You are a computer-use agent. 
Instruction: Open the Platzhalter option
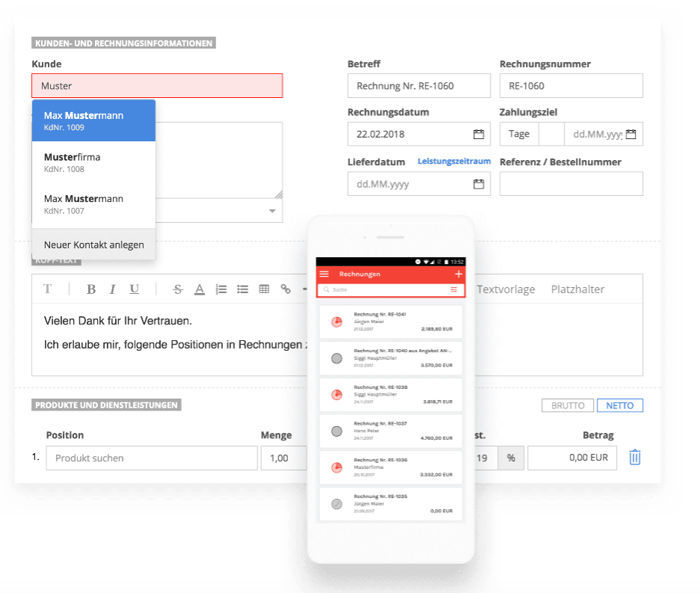coord(577,289)
